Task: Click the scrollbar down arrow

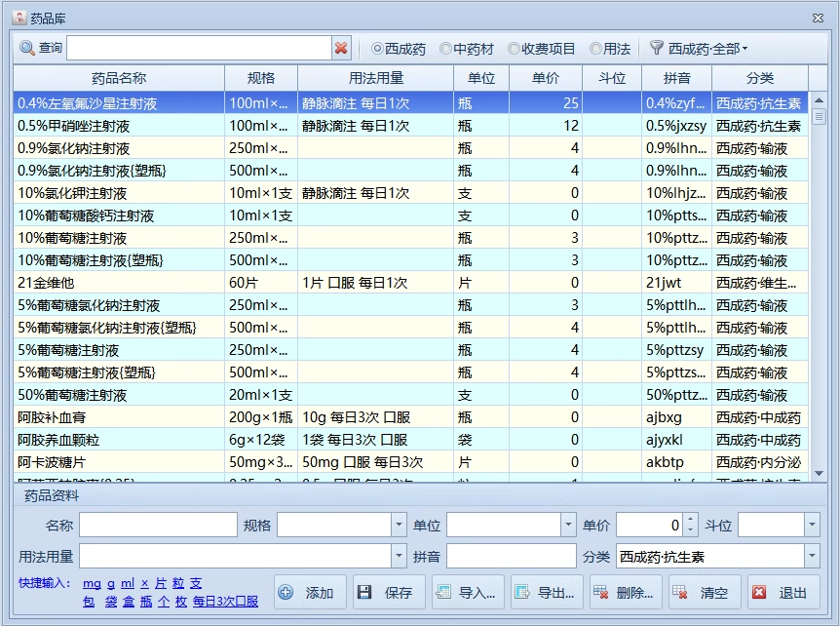Action: click(819, 473)
